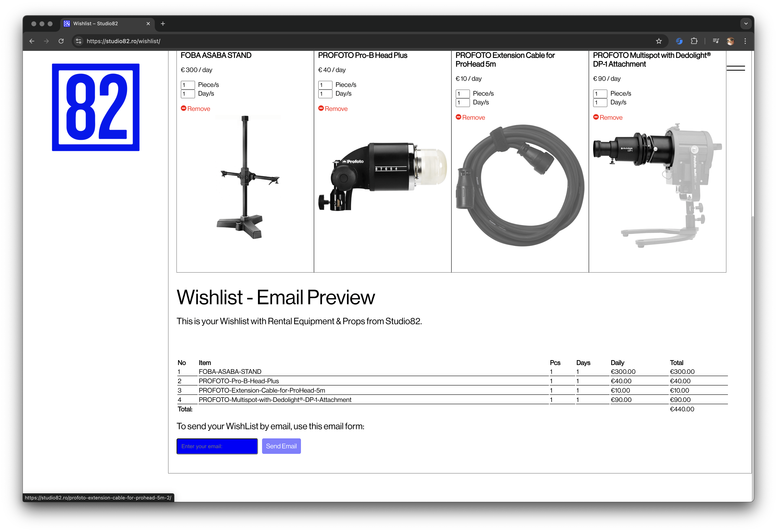Image resolution: width=777 pixels, height=532 pixels.
Task: Open the browser extensions puzzle icon
Action: 694,41
